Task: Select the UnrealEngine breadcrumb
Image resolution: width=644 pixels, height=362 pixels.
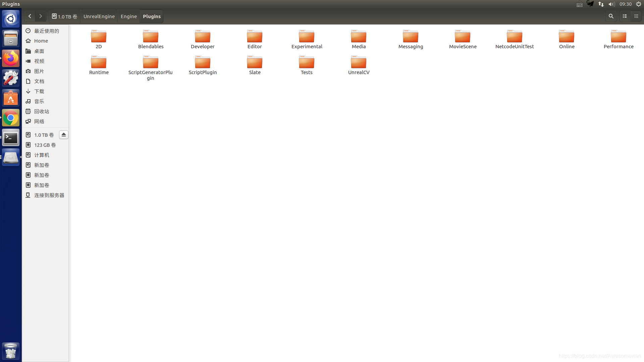Action: (99, 16)
